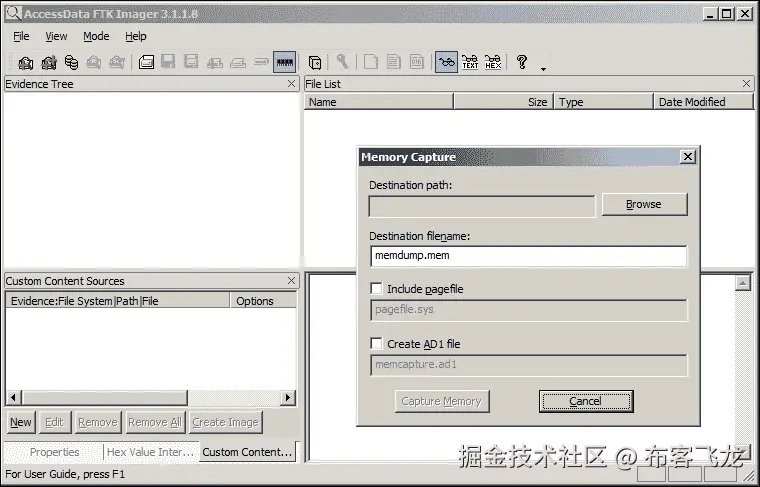Sort by the Date Modified column header
760x487 pixels.
[704, 102]
